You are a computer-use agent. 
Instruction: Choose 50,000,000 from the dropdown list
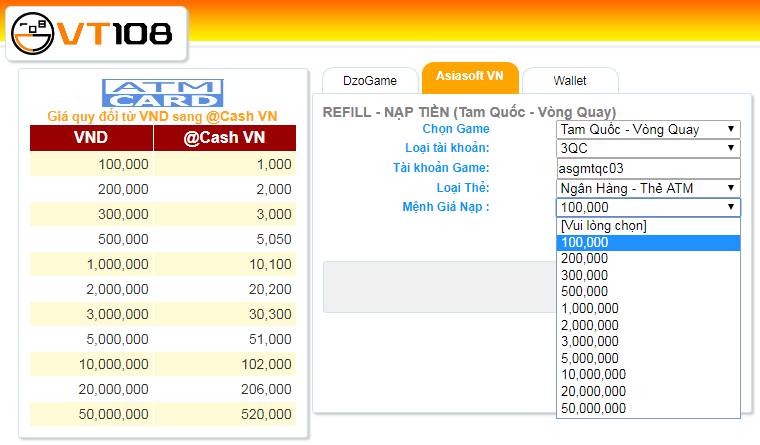point(648,408)
